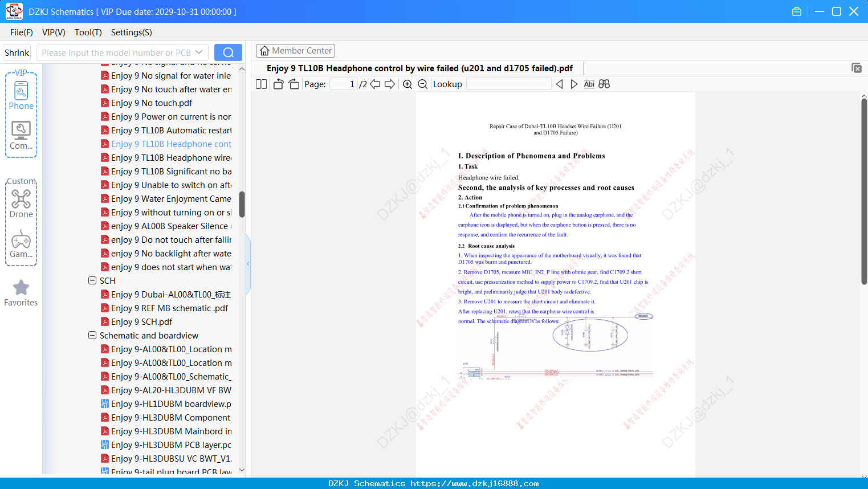Viewport: 868px width, 489px height.
Task: Open "enjoy 9 No backlight after wate" file
Action: pos(171,254)
